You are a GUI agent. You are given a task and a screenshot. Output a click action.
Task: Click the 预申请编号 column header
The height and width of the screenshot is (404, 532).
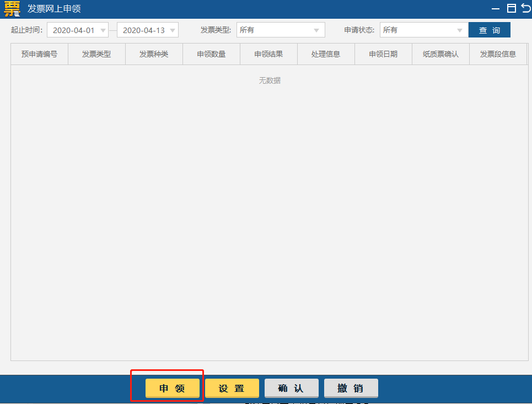point(39,54)
